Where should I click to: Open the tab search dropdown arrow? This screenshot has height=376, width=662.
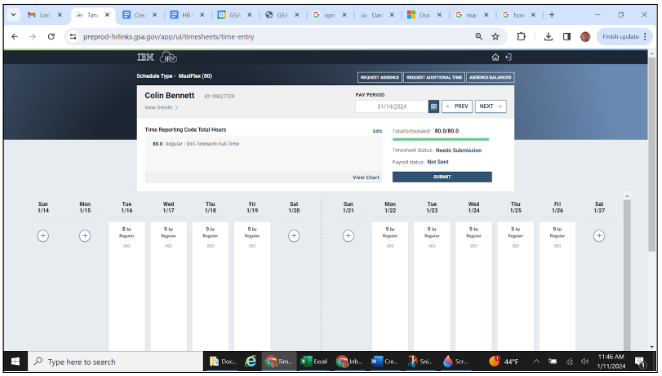14,15
